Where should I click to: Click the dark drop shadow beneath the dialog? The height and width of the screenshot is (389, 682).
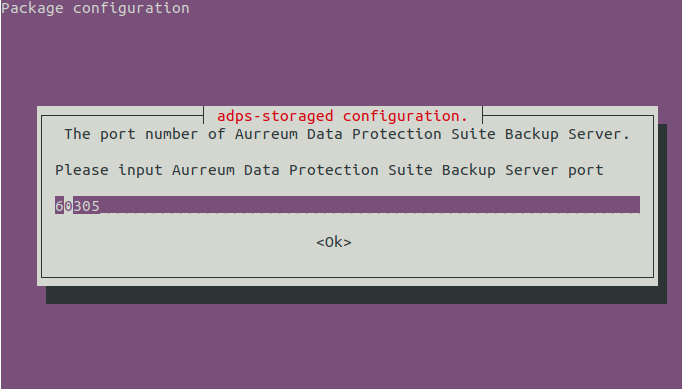[356, 295]
